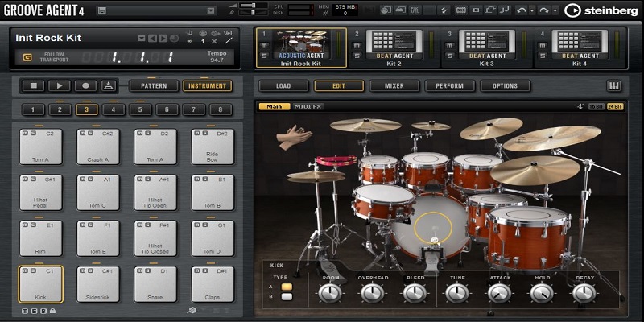
Task: Switch to the Mixer tab
Action: coord(394,86)
